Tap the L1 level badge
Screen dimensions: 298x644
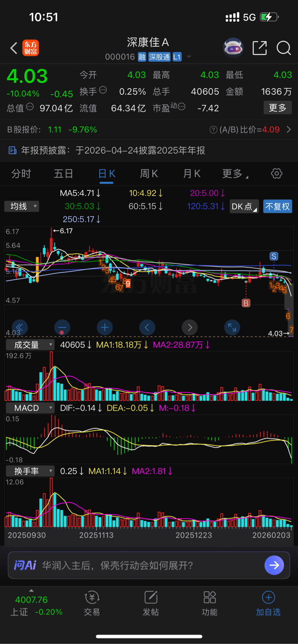click(177, 57)
